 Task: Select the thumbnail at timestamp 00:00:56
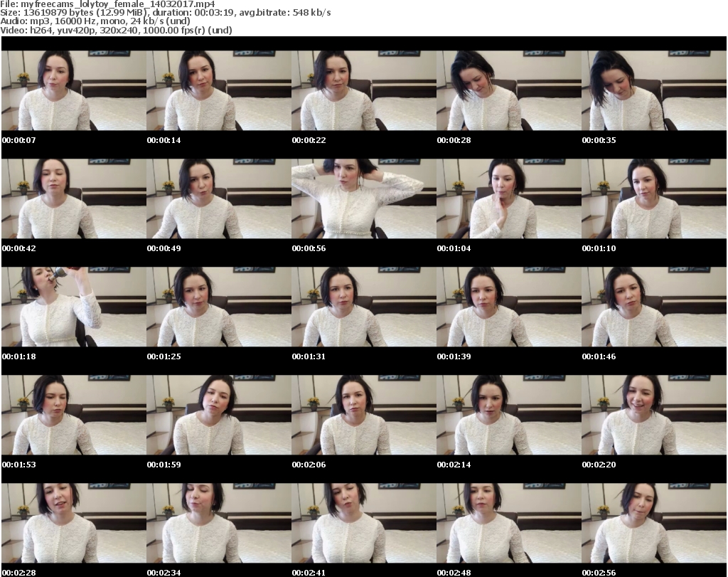pyautogui.click(x=364, y=198)
